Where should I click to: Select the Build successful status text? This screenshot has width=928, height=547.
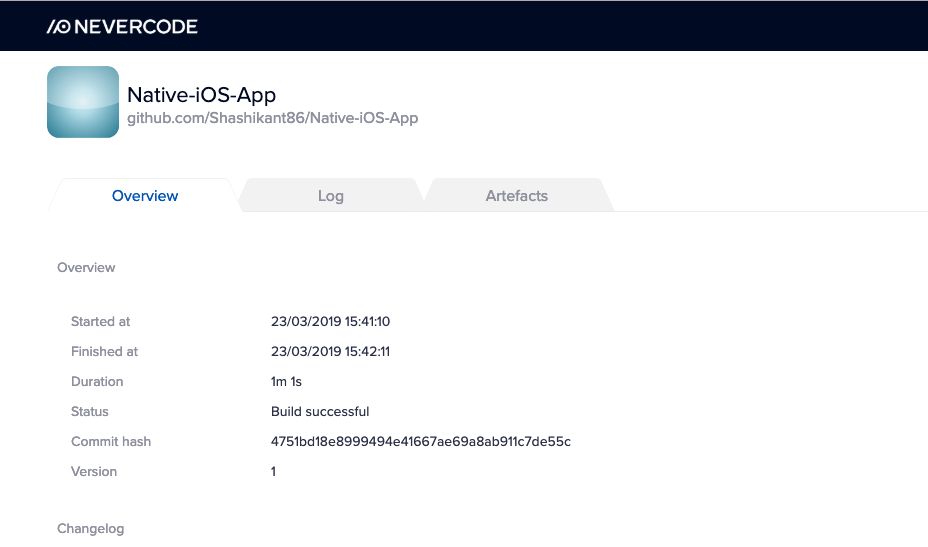click(x=320, y=411)
